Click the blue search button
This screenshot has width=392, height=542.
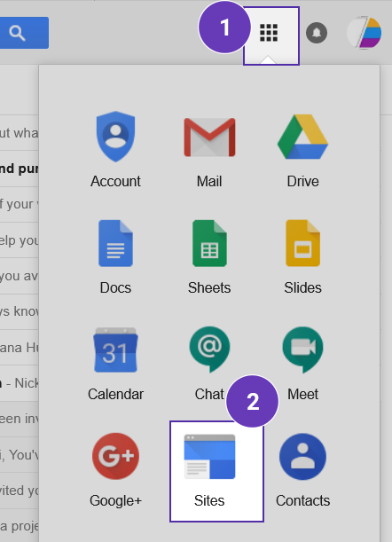[23, 33]
